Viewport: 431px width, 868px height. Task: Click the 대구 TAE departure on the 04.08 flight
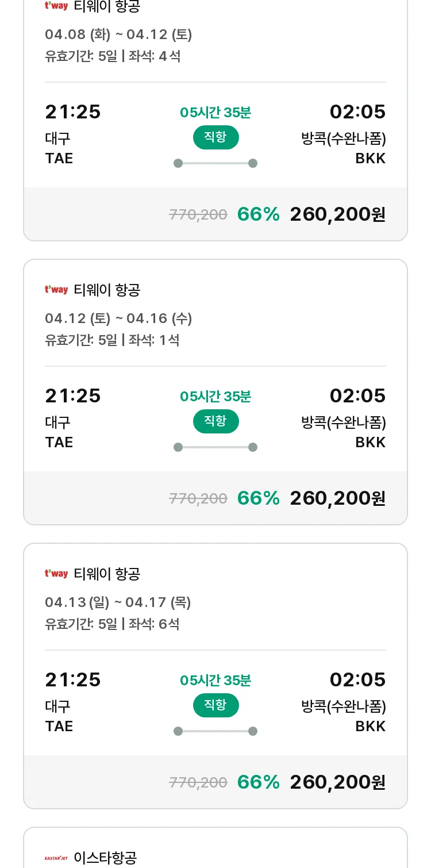[x=59, y=148]
